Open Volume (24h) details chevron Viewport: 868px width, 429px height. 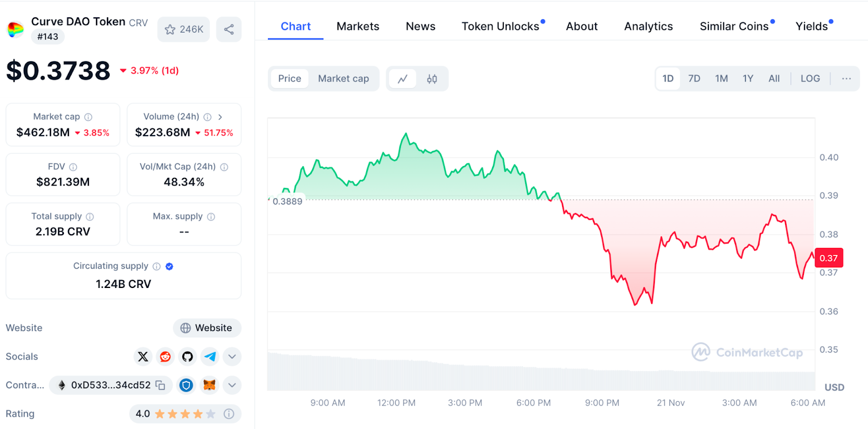220,117
